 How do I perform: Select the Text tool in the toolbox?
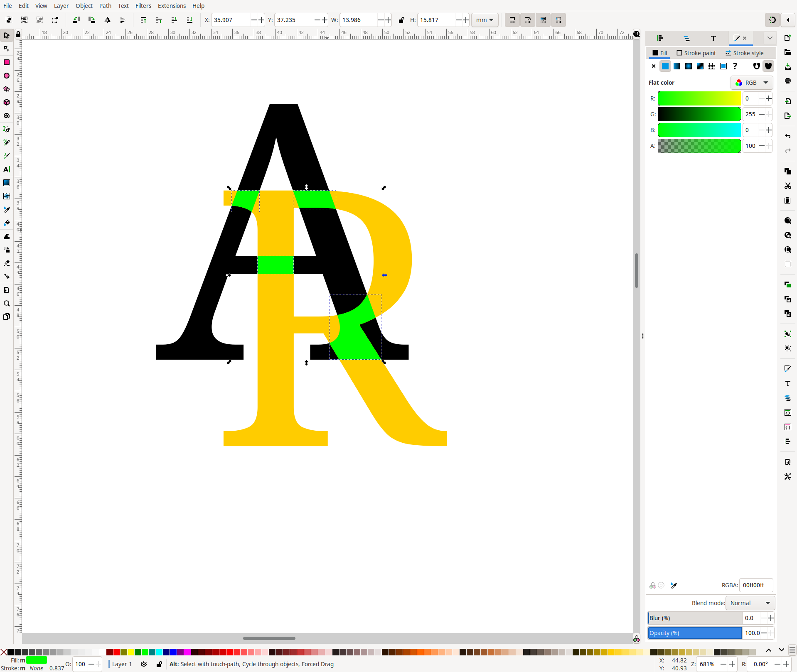(7, 169)
